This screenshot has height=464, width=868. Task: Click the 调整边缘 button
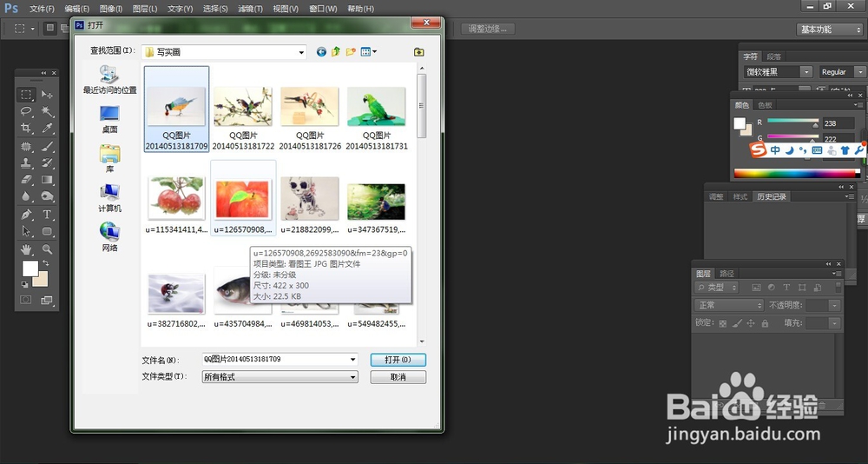pos(488,29)
